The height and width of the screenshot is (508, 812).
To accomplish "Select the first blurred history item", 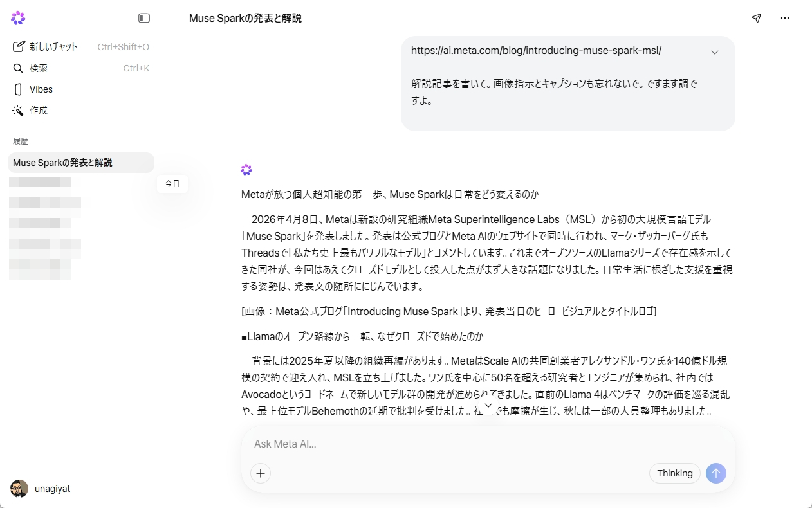I will tap(40, 181).
